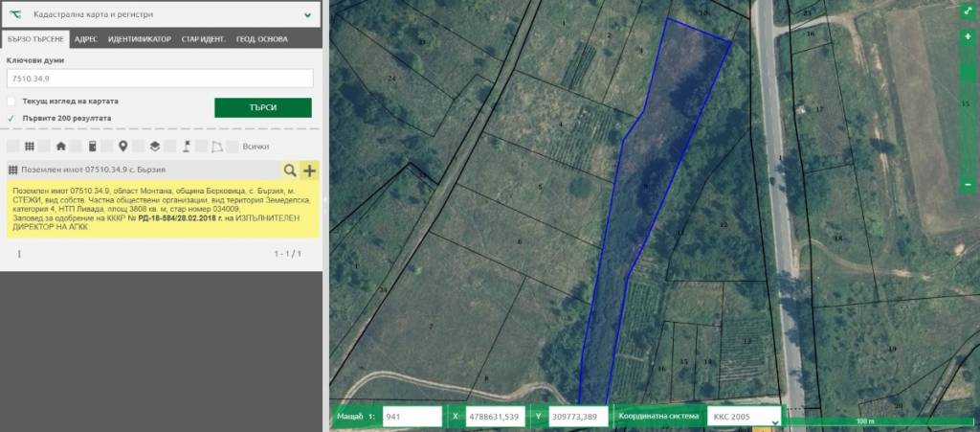Select the layers filter icon
Screen dimensions: 980x432
[154, 147]
